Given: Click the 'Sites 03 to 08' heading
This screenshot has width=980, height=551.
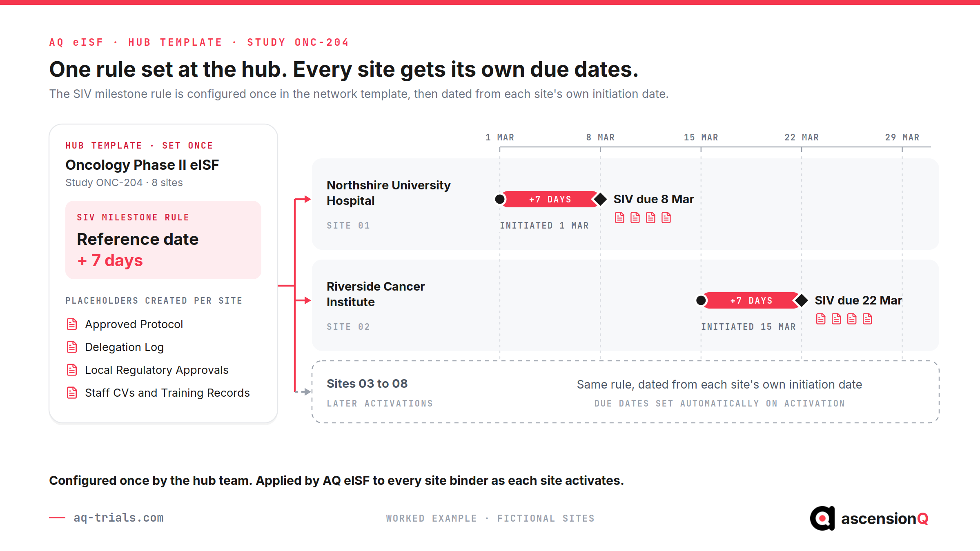Looking at the screenshot, I should click(x=367, y=384).
